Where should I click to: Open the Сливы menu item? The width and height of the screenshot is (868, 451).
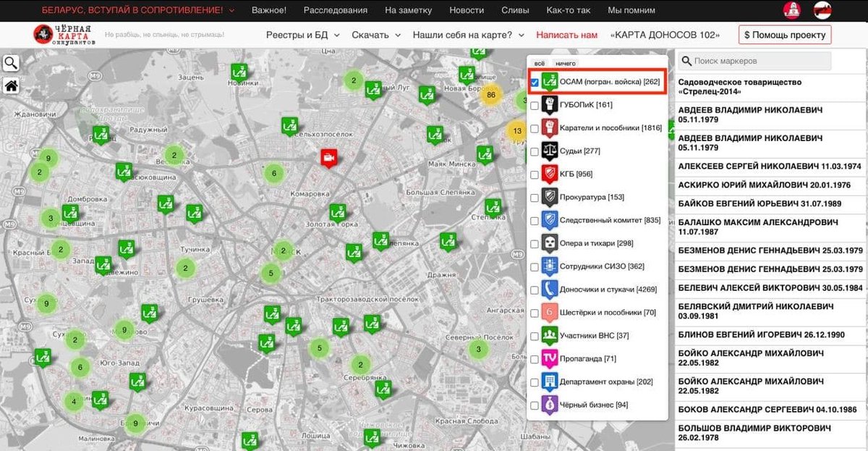(x=516, y=10)
